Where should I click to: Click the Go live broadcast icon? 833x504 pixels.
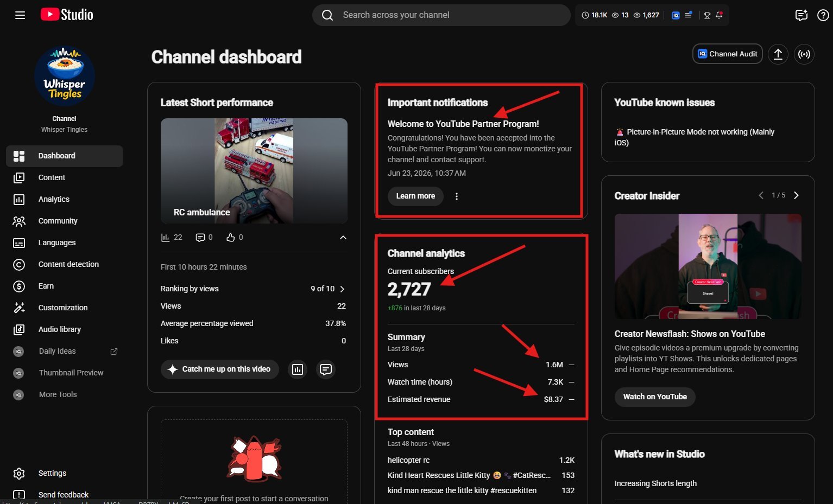tap(804, 54)
